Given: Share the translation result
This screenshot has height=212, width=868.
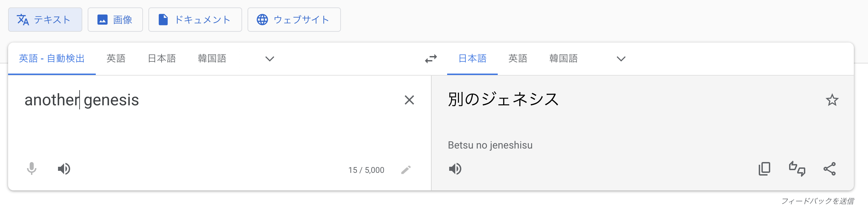Looking at the screenshot, I should click(829, 168).
